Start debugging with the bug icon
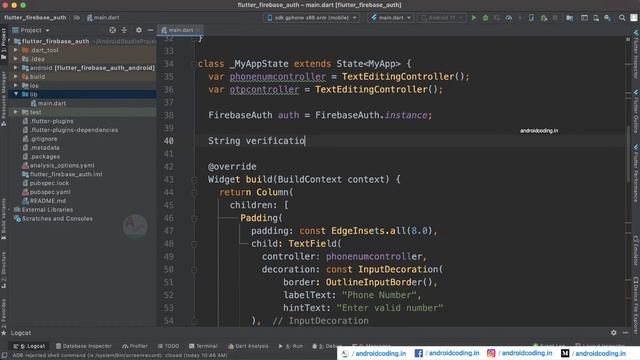 click(485, 18)
